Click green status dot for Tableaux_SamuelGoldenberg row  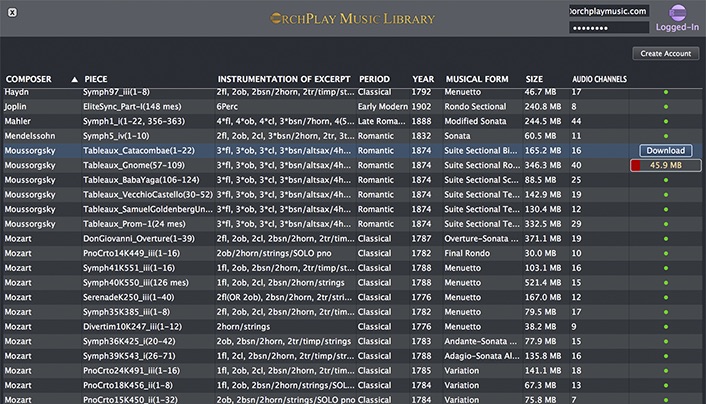click(x=666, y=209)
